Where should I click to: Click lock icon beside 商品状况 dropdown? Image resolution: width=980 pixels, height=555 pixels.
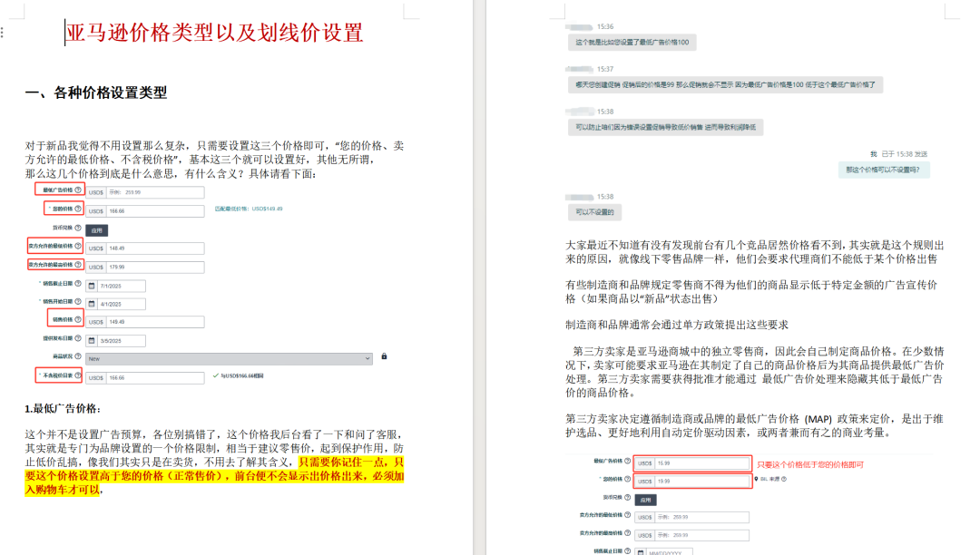click(385, 356)
